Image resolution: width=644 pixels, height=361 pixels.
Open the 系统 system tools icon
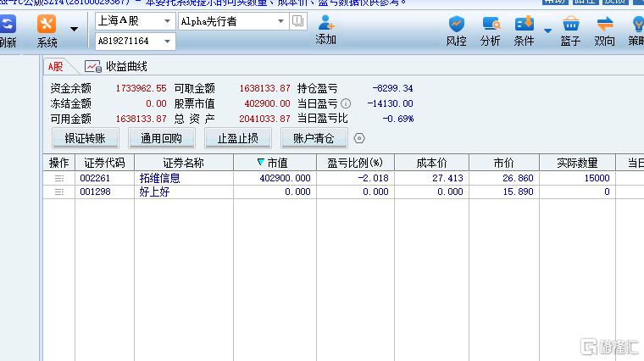tap(47, 24)
